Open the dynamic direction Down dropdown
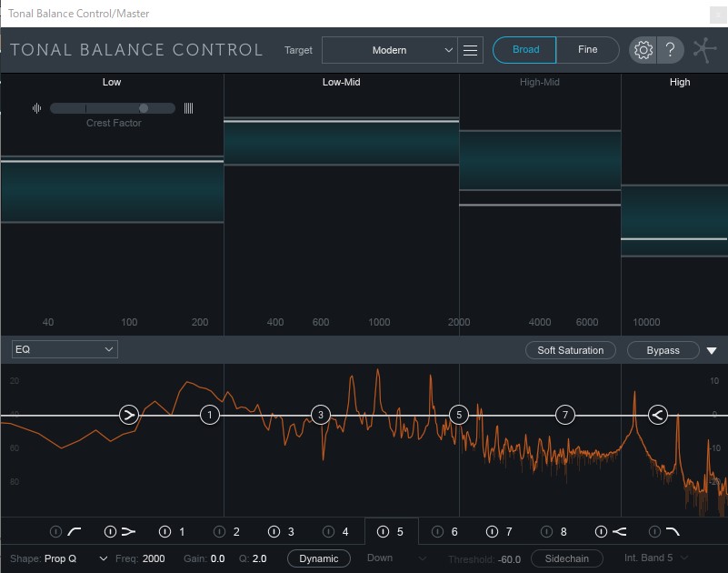This screenshot has width=728, height=573. [x=396, y=558]
